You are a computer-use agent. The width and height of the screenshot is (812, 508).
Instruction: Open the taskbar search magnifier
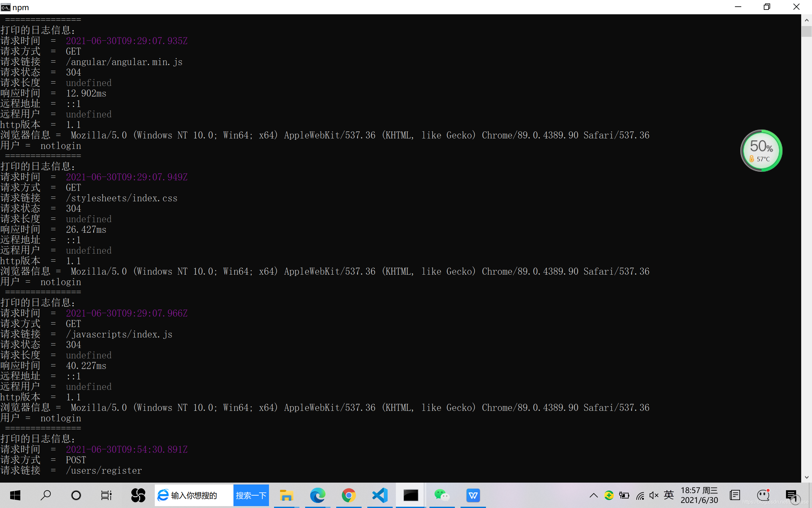(x=46, y=495)
